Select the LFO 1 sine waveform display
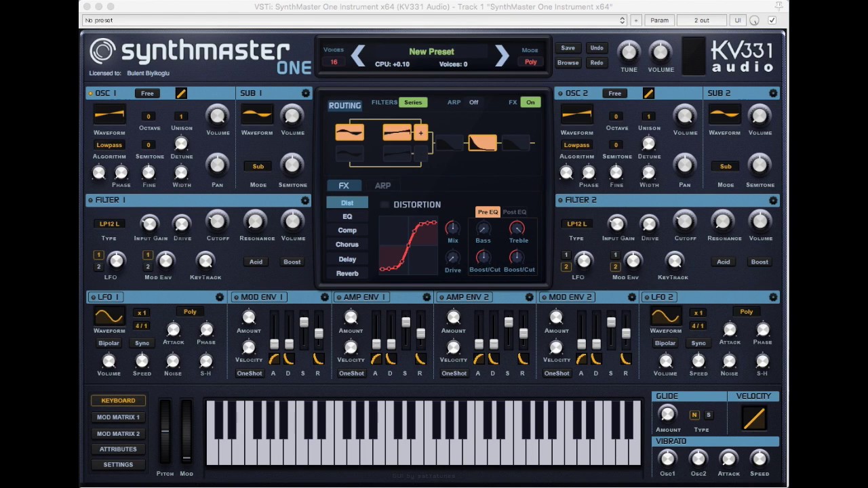The height and width of the screenshot is (488, 868). [x=109, y=316]
